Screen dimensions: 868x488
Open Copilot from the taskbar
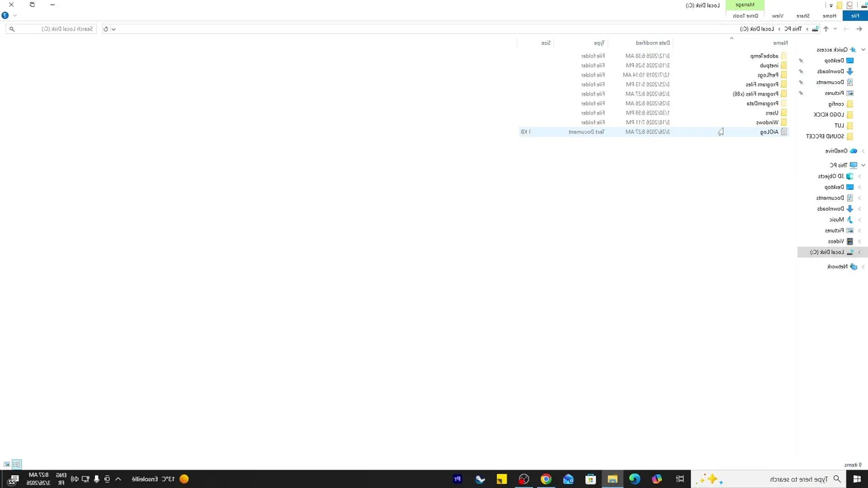pyautogui.click(x=656, y=479)
